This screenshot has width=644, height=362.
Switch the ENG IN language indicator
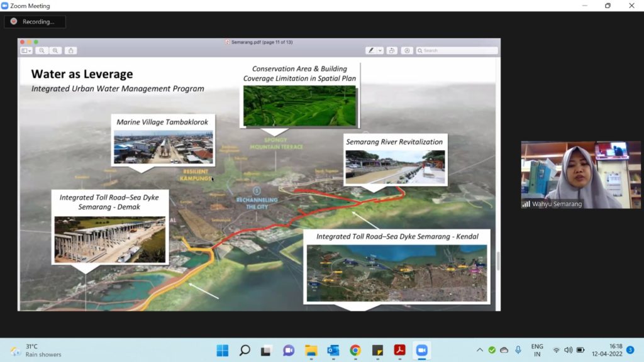click(x=537, y=350)
